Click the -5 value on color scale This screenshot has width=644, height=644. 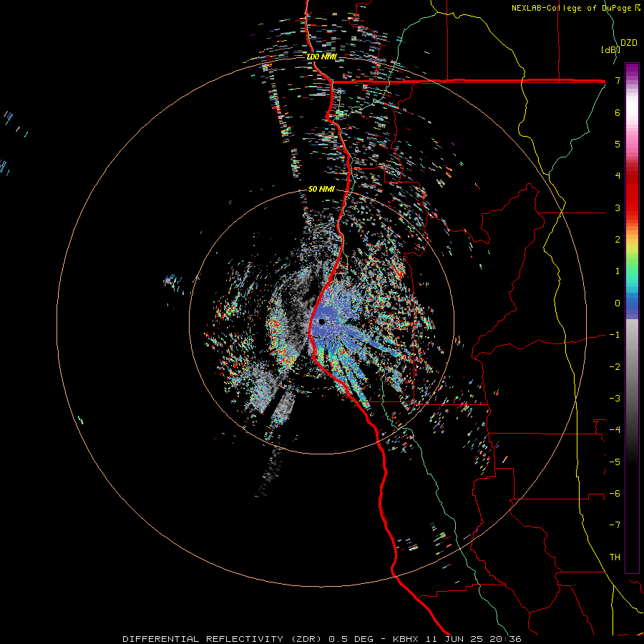point(615,462)
